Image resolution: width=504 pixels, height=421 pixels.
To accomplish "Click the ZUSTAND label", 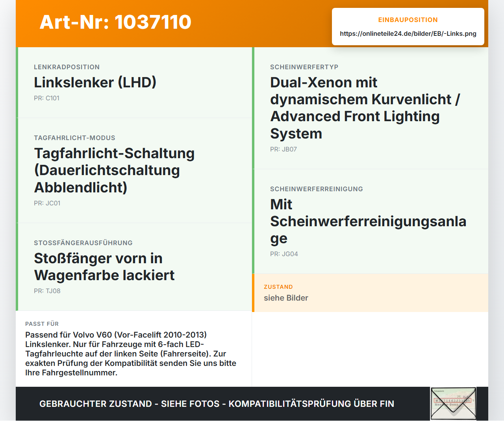I will (278, 287).
